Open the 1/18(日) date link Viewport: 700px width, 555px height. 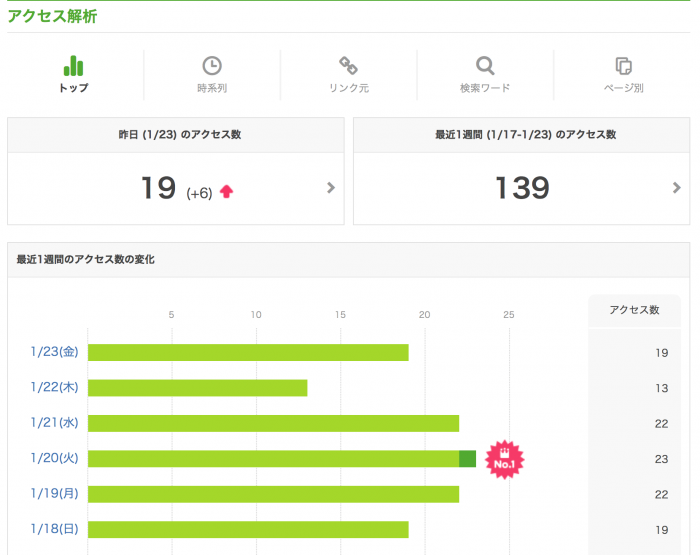pyautogui.click(x=54, y=529)
